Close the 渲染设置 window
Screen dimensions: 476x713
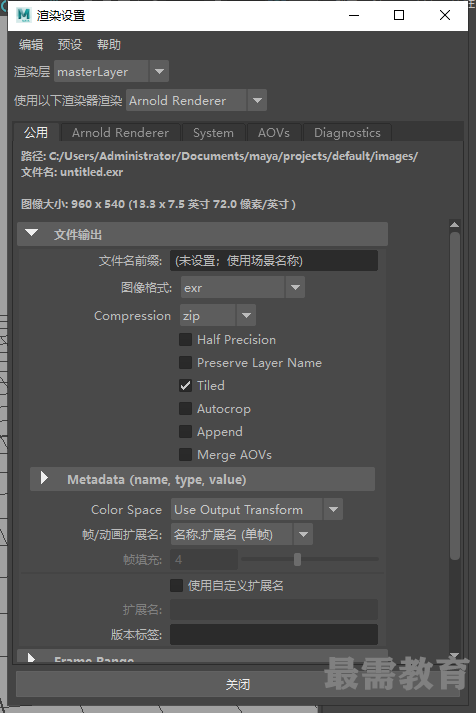pos(445,15)
